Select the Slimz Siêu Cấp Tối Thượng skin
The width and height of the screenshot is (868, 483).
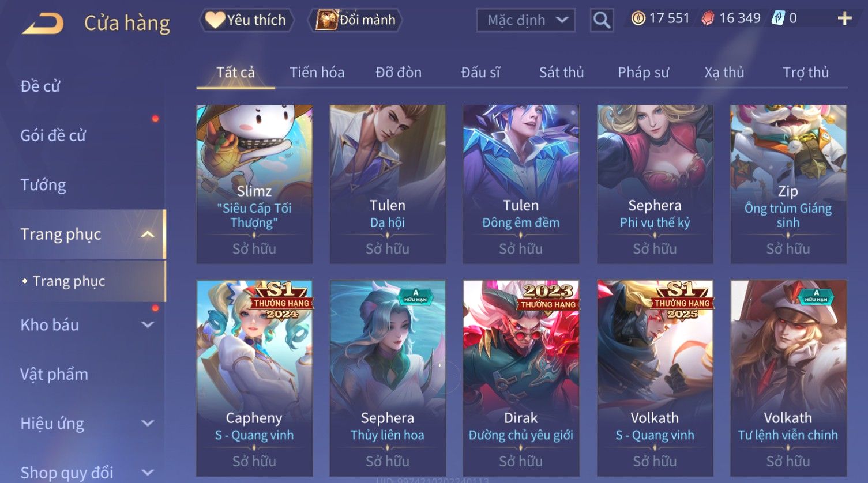[x=254, y=184]
